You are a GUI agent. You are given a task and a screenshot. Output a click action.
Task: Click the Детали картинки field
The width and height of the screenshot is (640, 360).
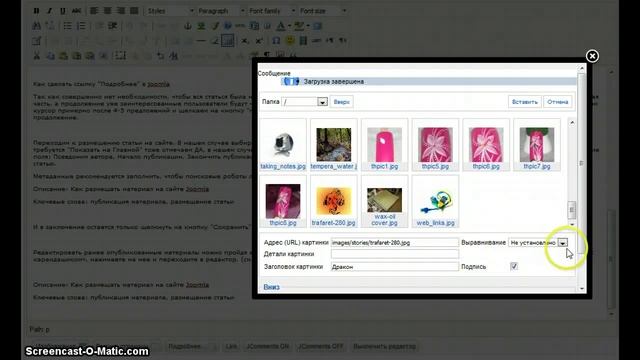point(395,254)
